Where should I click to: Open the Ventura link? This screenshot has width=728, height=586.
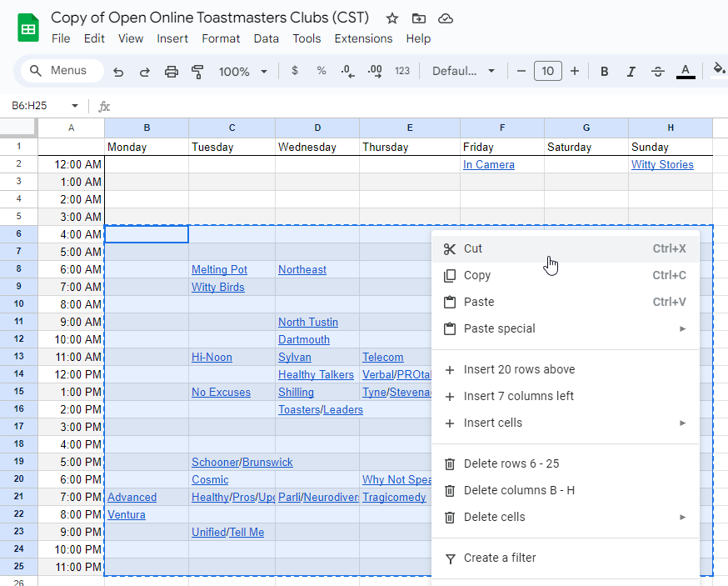[x=127, y=515]
